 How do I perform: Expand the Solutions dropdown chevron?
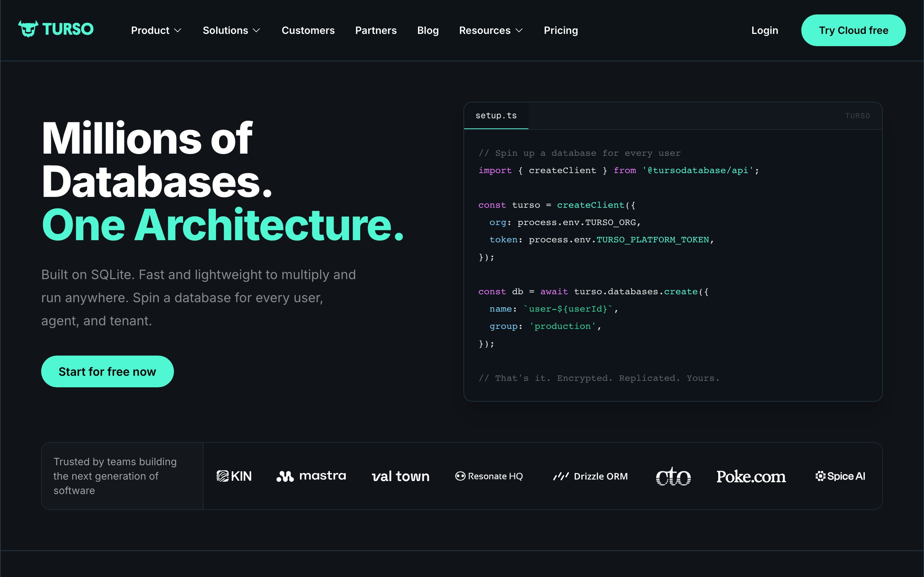tap(257, 30)
